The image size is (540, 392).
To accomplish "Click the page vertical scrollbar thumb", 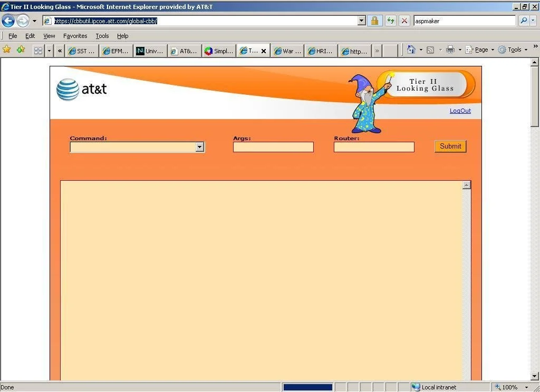I will 535,97.
